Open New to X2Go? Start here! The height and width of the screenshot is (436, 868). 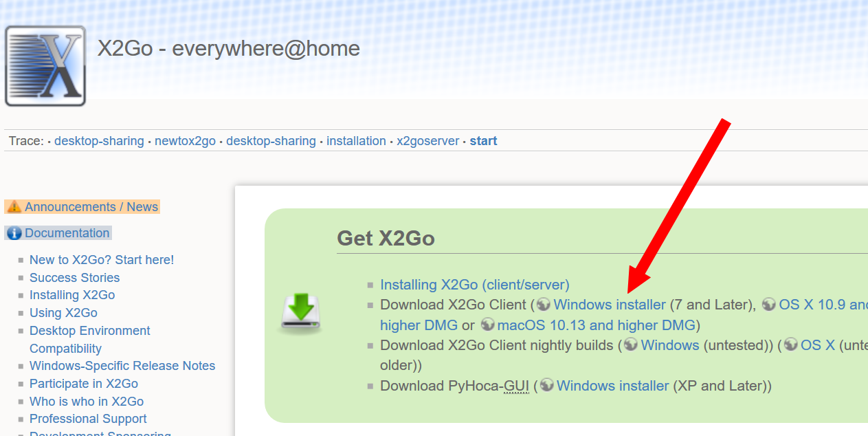(102, 260)
